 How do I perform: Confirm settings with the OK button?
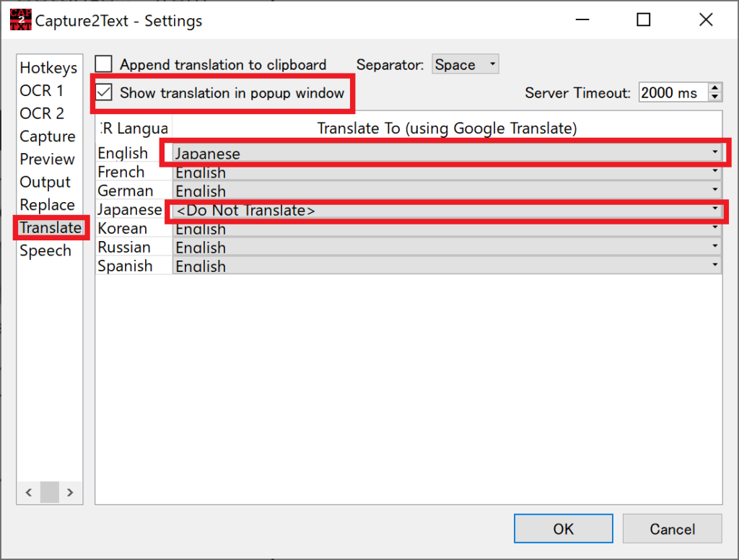click(563, 528)
